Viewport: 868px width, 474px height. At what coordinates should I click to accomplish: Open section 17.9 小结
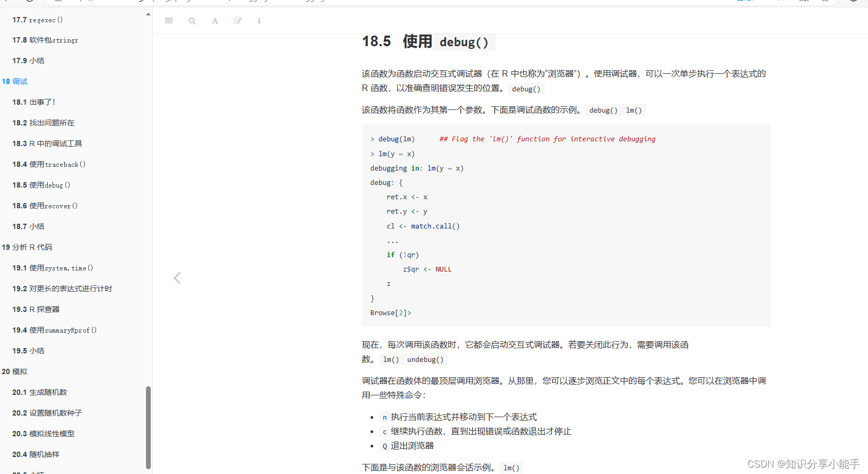coord(28,61)
